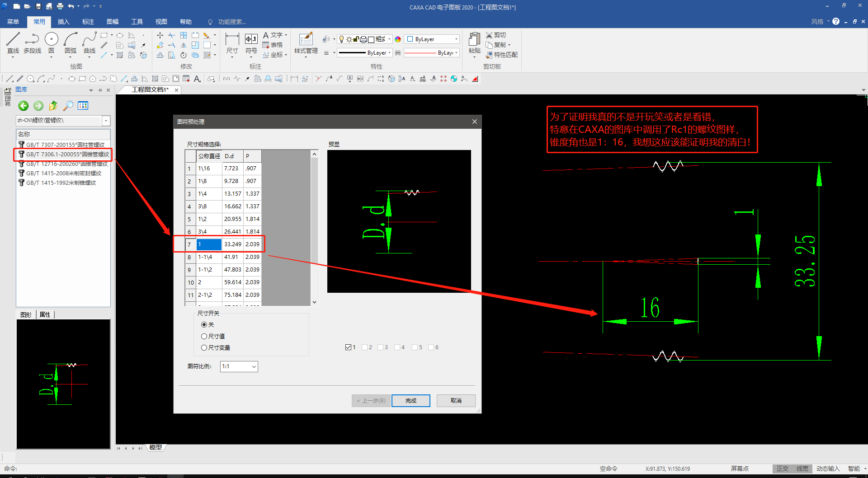Go back in the library panel
The image size is (868, 478).
(x=24, y=106)
